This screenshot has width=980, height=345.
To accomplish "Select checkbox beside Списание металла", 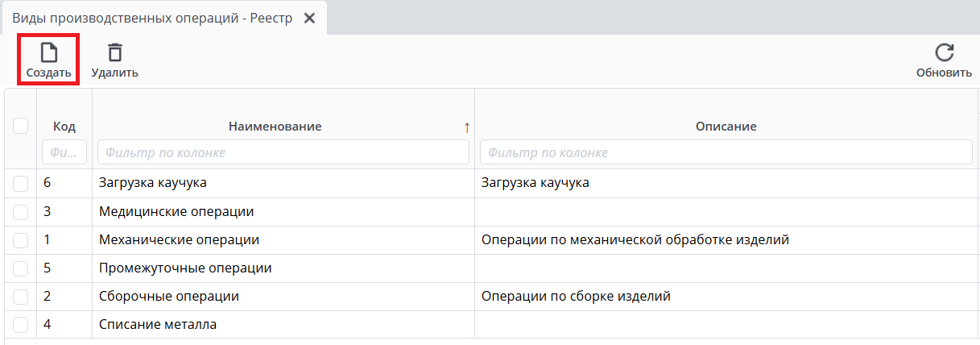I will point(21,325).
